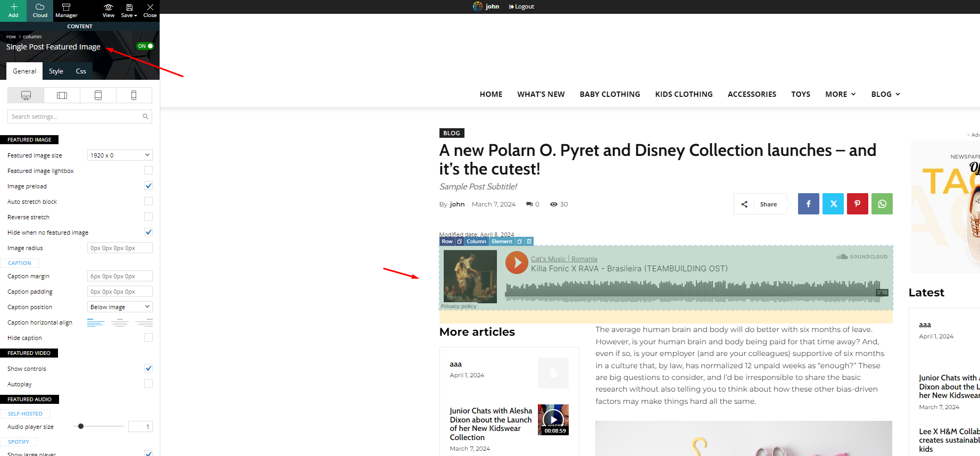The width and height of the screenshot is (980, 456).
Task: Switch to the General tab
Action: click(24, 71)
